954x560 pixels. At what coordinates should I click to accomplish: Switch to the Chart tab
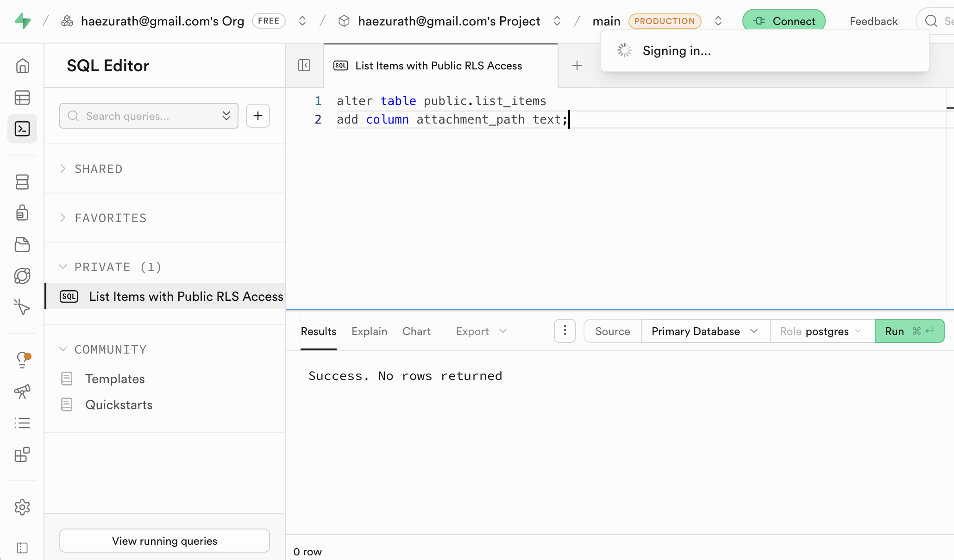click(416, 331)
